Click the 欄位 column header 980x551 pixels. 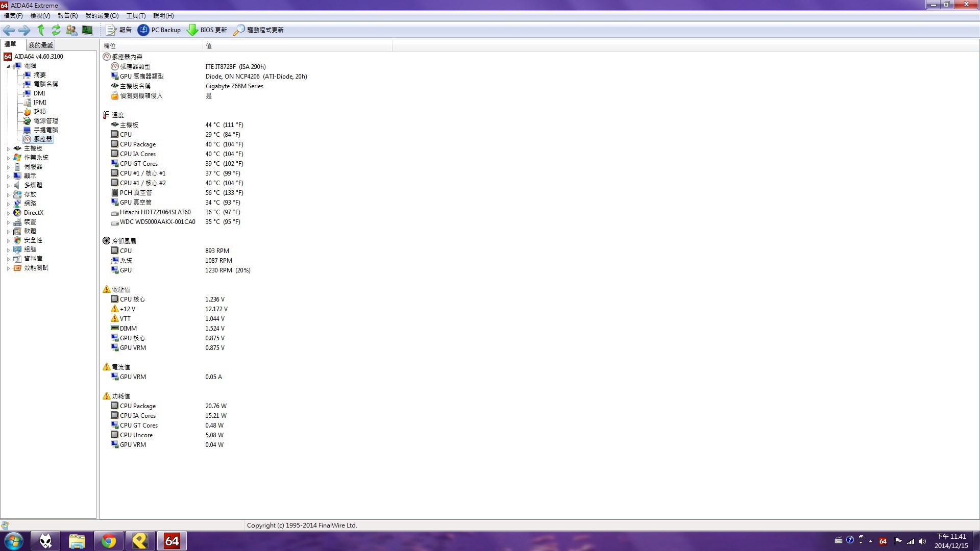(152, 46)
